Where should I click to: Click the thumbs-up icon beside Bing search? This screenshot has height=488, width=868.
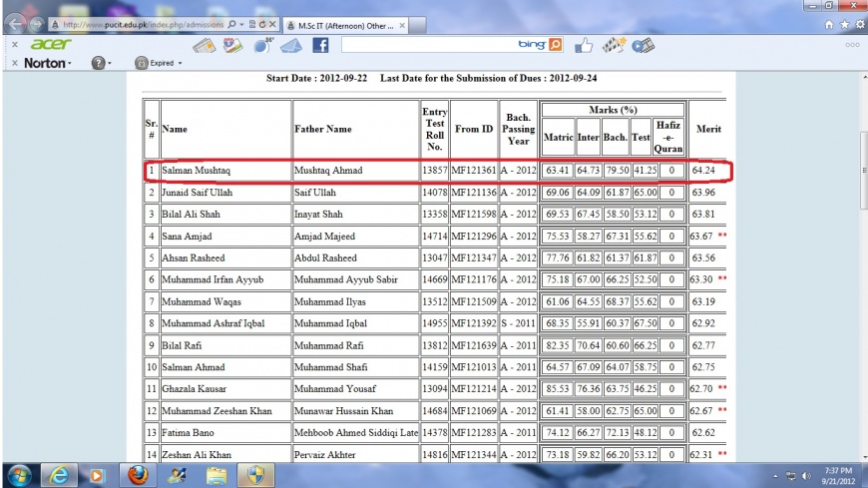(585, 46)
